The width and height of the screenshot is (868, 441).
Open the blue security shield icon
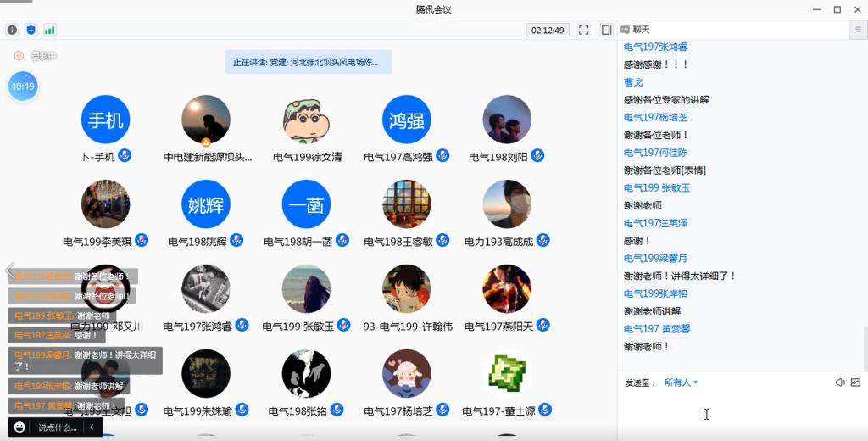(31, 30)
